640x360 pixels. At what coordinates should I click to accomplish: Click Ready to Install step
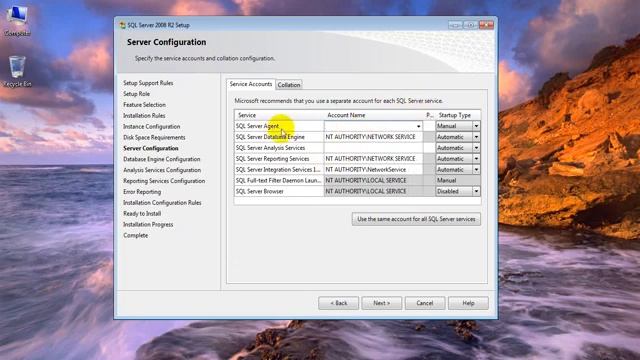(x=142, y=213)
